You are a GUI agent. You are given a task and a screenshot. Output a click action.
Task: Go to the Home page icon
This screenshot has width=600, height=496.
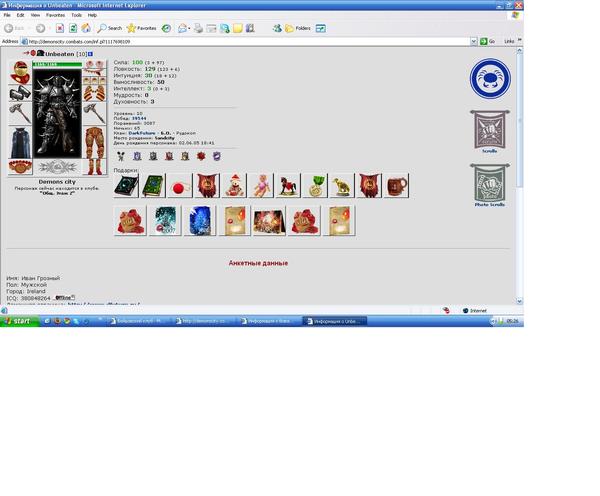coord(86,28)
